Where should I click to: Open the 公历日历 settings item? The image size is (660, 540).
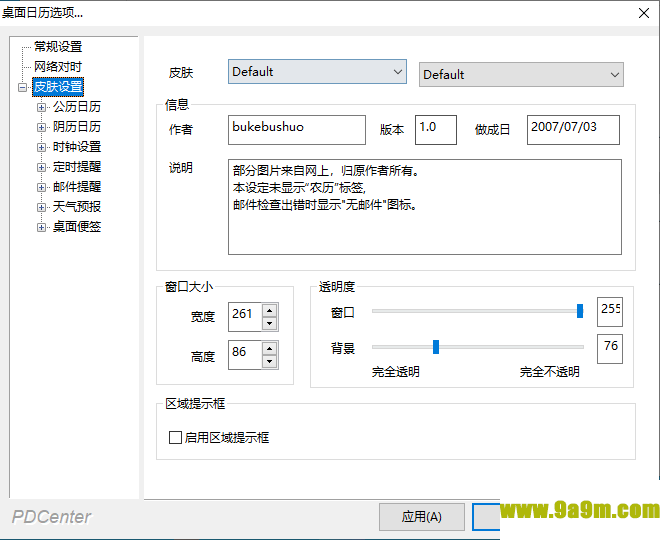(x=77, y=107)
